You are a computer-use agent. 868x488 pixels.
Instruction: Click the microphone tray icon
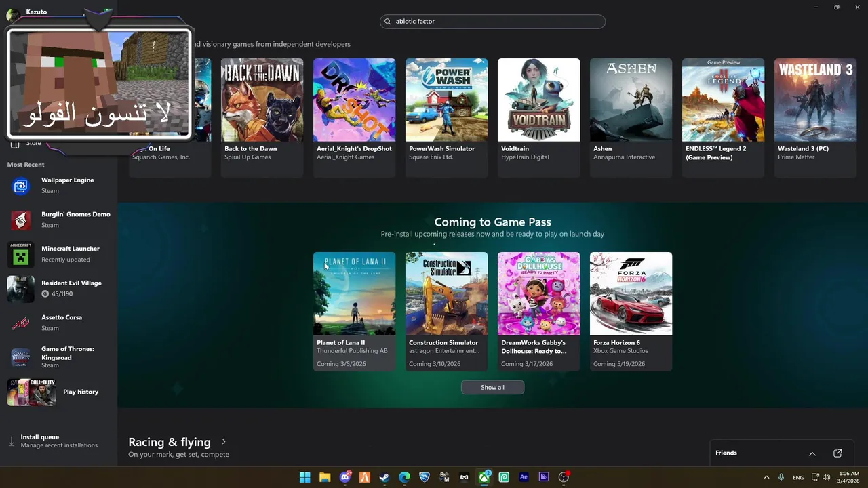coord(781,477)
